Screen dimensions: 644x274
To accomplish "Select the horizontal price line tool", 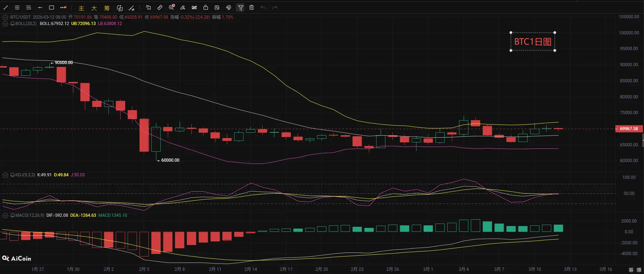I will tap(40, 8).
